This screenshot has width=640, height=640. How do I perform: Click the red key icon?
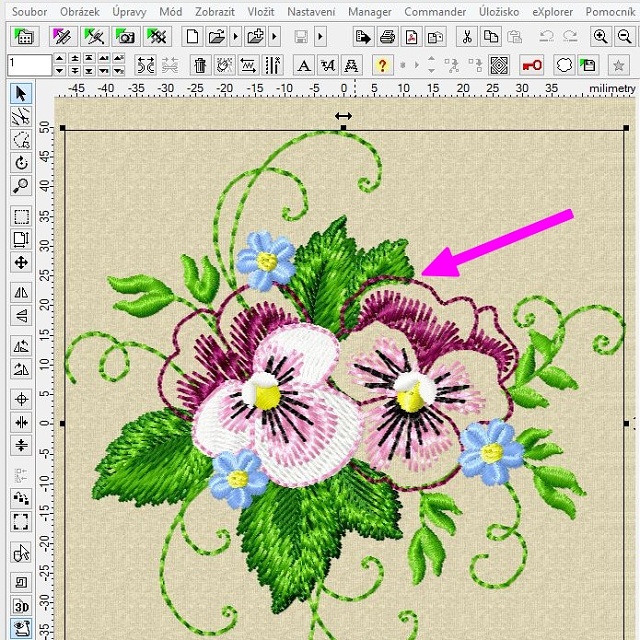531,65
